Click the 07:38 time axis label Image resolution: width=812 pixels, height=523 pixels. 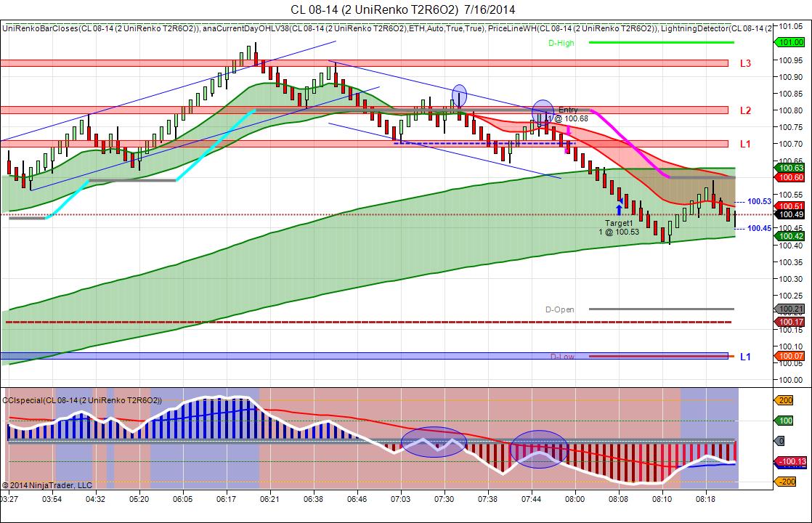(488, 499)
